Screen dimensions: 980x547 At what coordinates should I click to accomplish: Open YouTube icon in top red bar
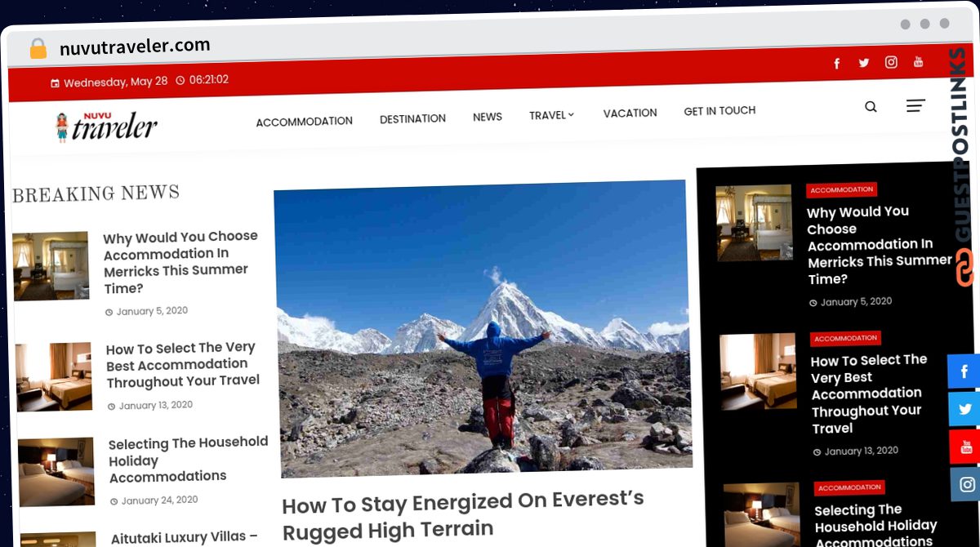coord(918,61)
